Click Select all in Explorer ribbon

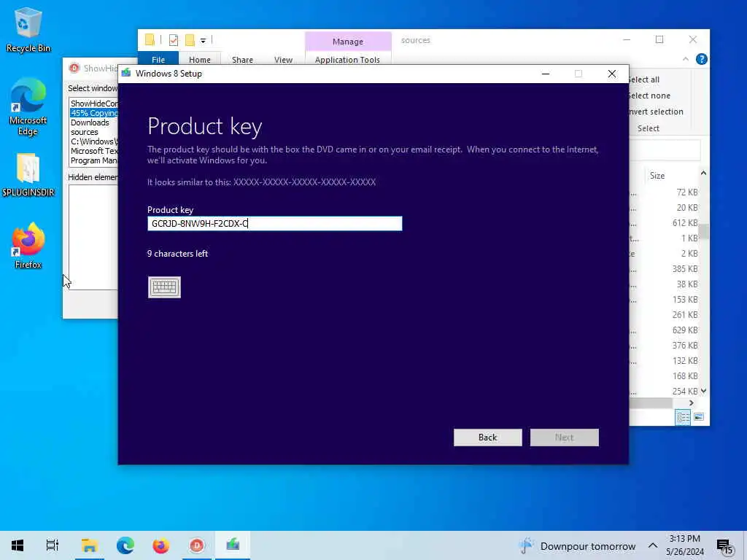coord(644,79)
